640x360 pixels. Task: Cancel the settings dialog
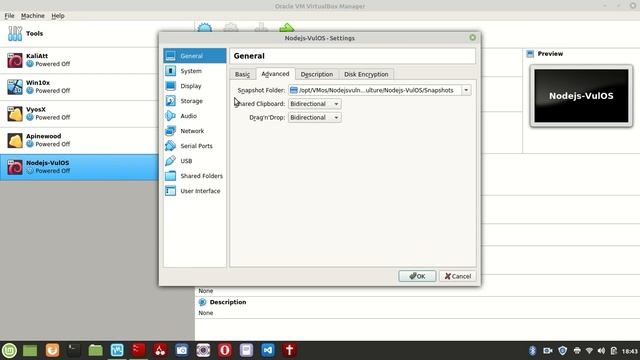[x=458, y=276]
